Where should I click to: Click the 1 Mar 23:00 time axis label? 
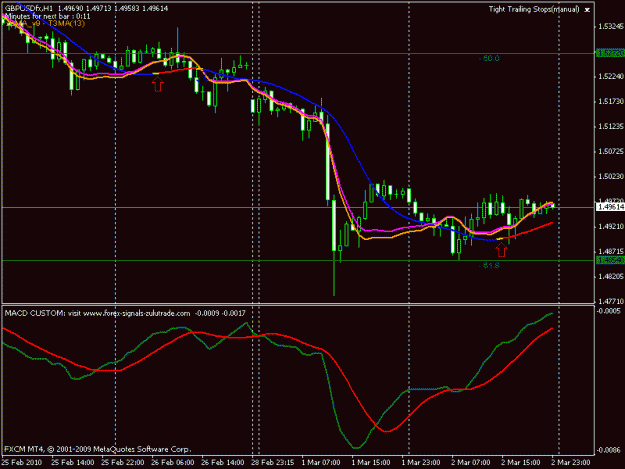click(x=421, y=463)
